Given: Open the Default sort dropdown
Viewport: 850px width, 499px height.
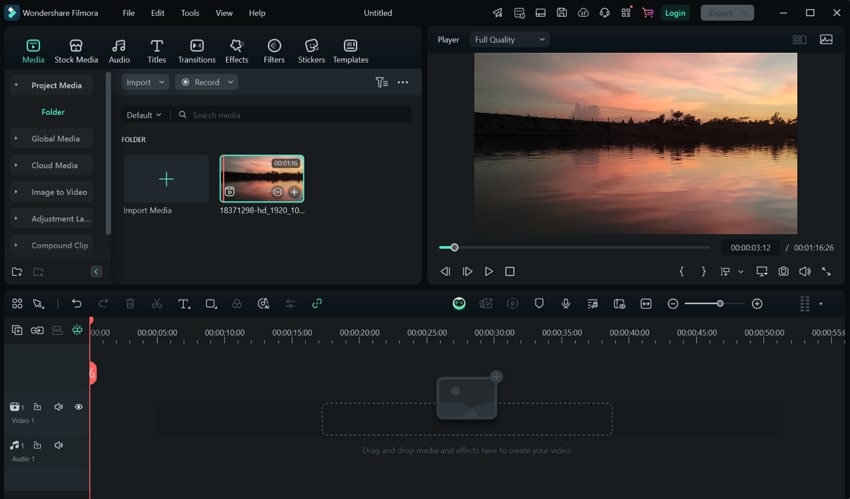Looking at the screenshot, I should coord(144,115).
